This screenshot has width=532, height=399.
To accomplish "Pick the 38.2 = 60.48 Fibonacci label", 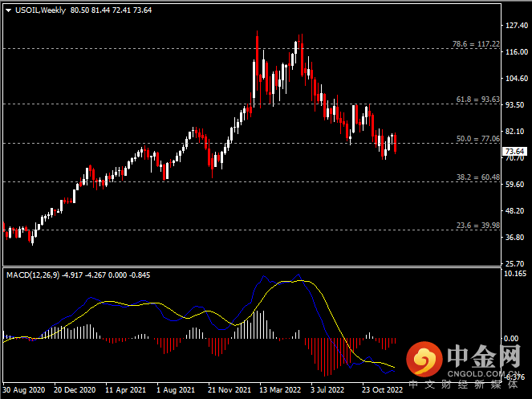I will click(477, 177).
